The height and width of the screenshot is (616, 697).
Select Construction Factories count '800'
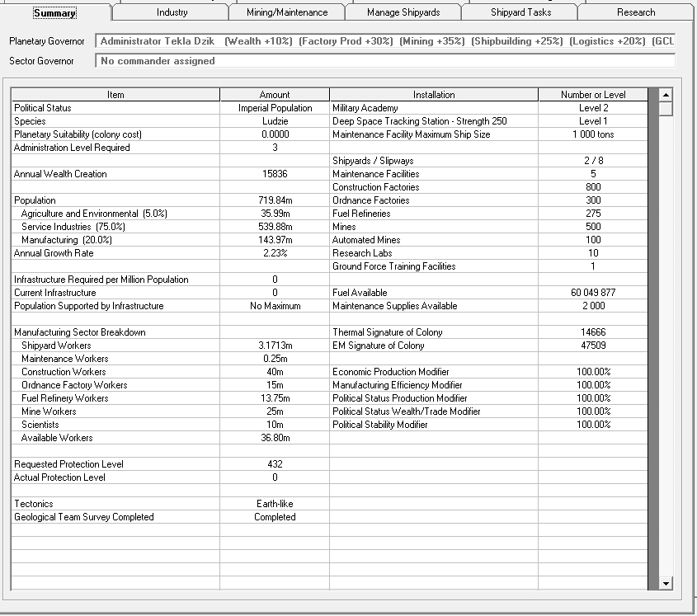coord(593,187)
